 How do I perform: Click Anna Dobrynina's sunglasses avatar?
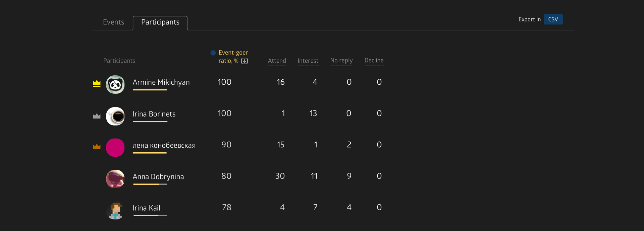click(x=115, y=179)
